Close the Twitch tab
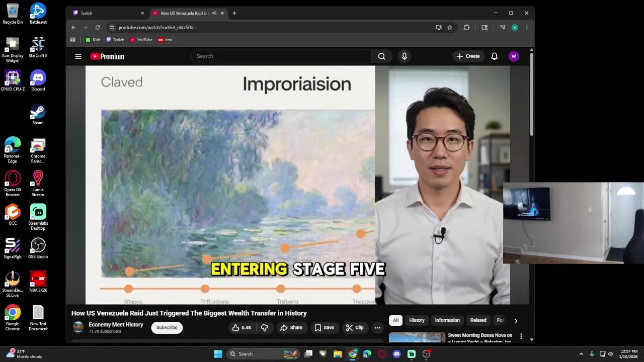This screenshot has width=644, height=362. [x=142, y=13]
